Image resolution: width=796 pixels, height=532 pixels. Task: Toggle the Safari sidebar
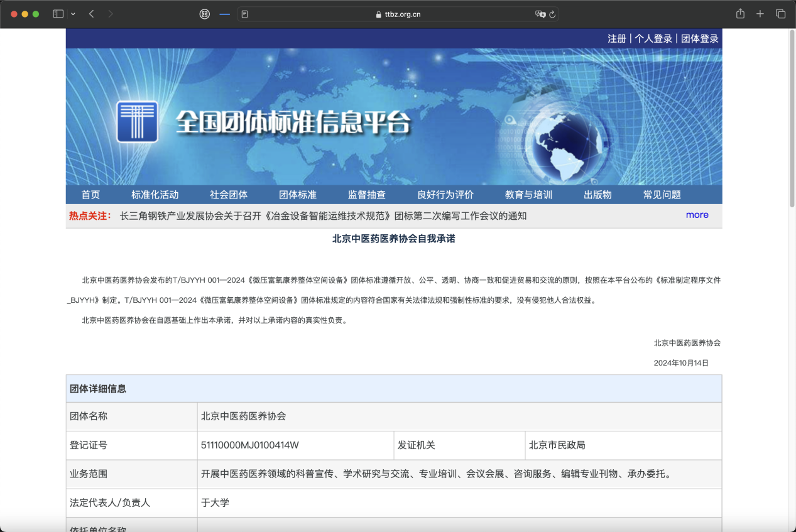pos(58,14)
